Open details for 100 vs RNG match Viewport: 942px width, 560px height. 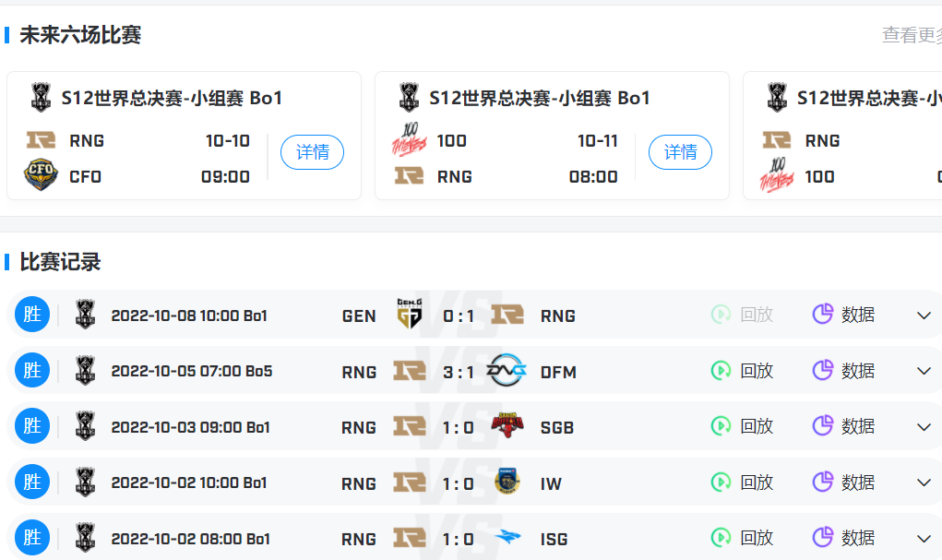pos(680,152)
